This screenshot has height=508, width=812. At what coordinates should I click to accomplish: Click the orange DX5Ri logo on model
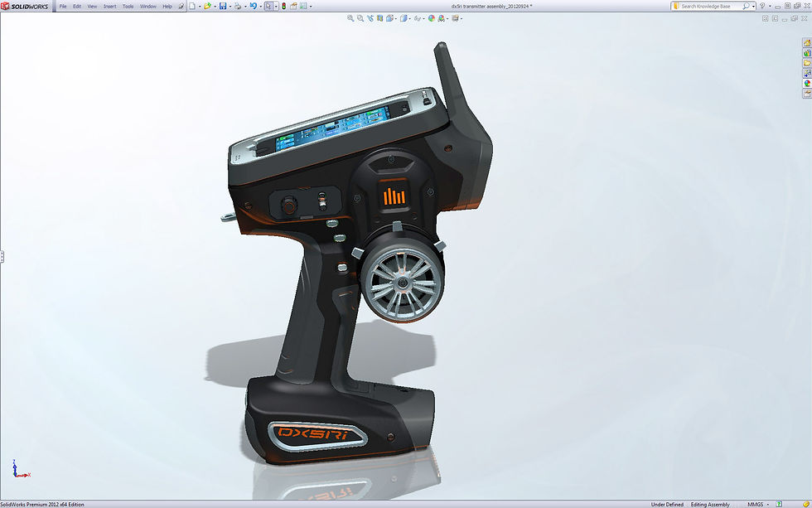pyautogui.click(x=315, y=434)
